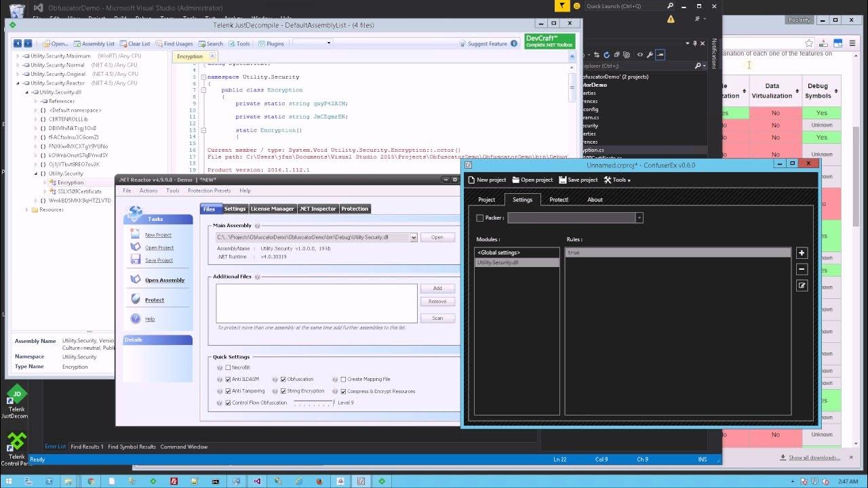This screenshot has width=868, height=488.
Task: Adjust the Control Flow Obfuscation level slider
Action: pos(314,403)
